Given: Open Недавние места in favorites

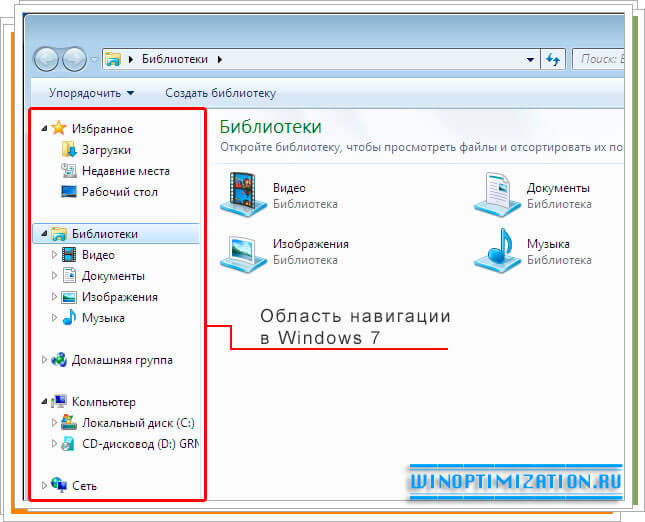Looking at the screenshot, I should [x=126, y=171].
